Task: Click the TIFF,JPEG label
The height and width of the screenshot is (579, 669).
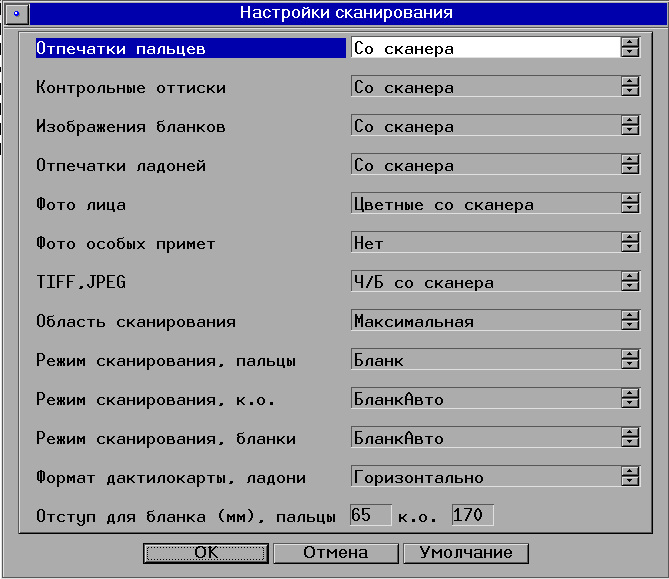Action: coord(81,282)
